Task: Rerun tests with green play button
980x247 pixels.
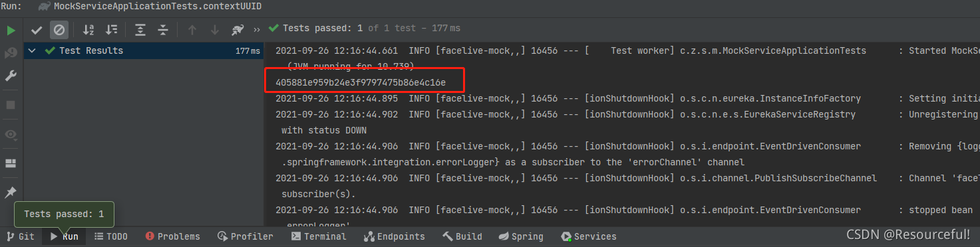Action: click(x=11, y=30)
